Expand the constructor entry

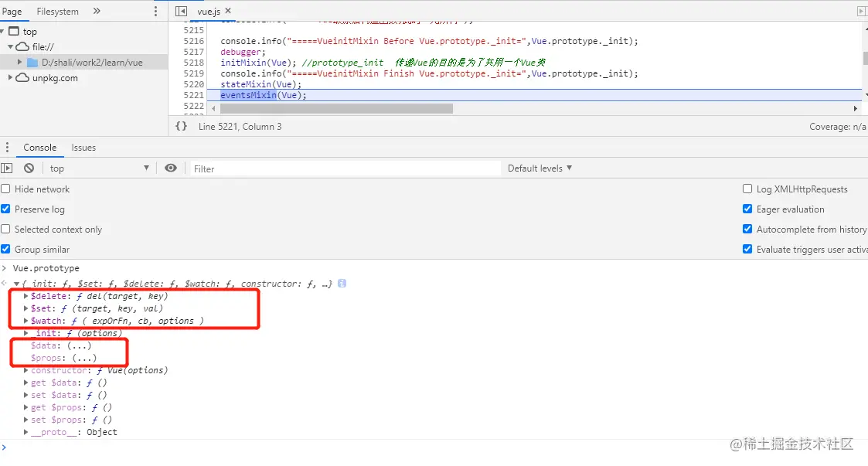[26, 370]
